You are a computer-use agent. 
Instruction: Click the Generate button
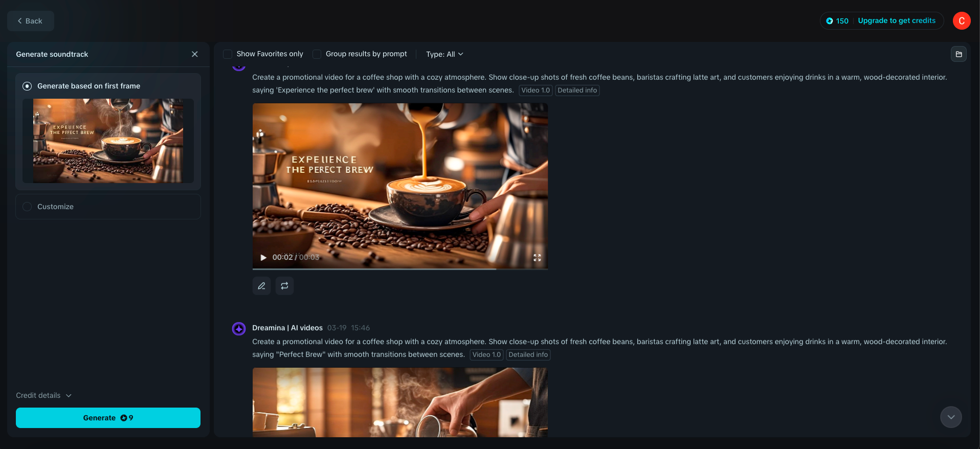pyautogui.click(x=108, y=418)
